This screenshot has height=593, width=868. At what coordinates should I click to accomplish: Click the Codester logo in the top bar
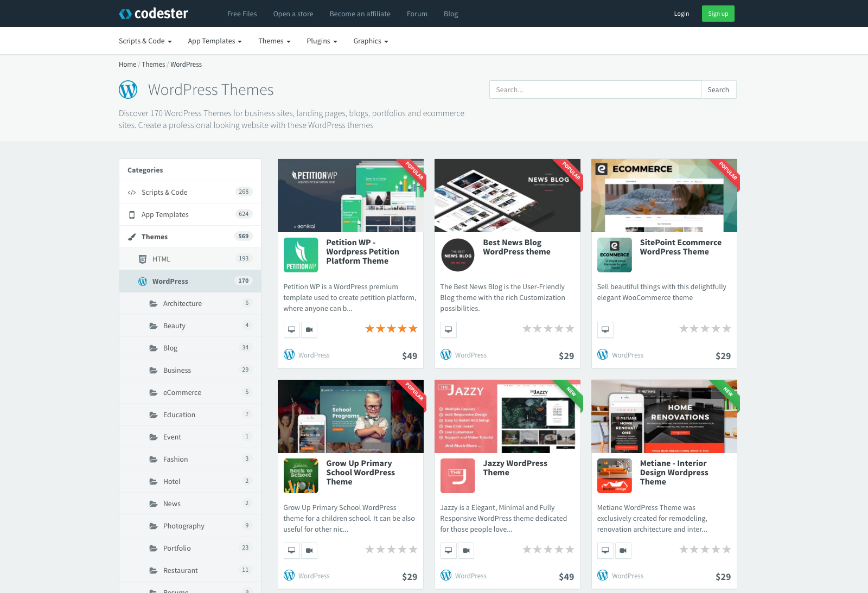[153, 14]
